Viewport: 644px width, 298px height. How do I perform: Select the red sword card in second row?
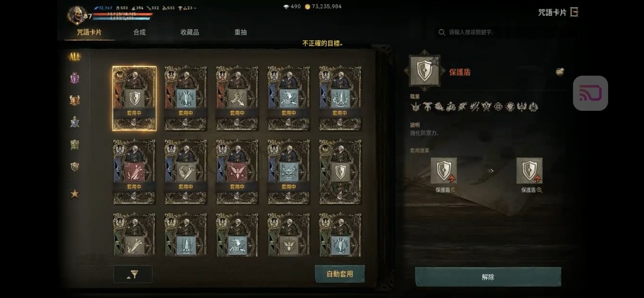pyautogui.click(x=134, y=171)
